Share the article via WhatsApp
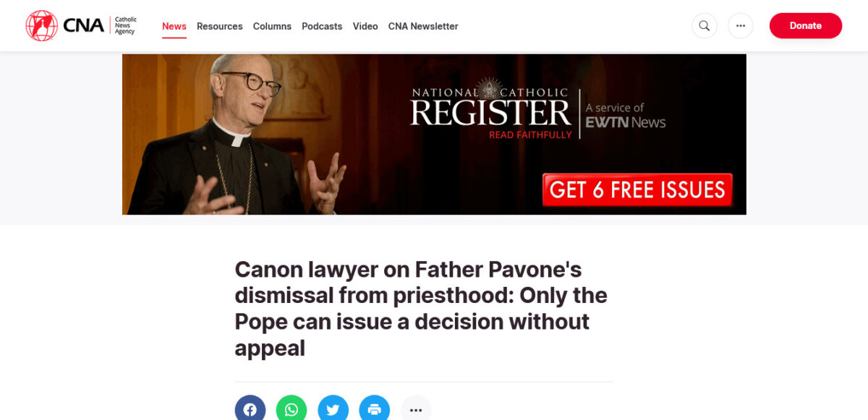The width and height of the screenshot is (868, 420). [292, 409]
